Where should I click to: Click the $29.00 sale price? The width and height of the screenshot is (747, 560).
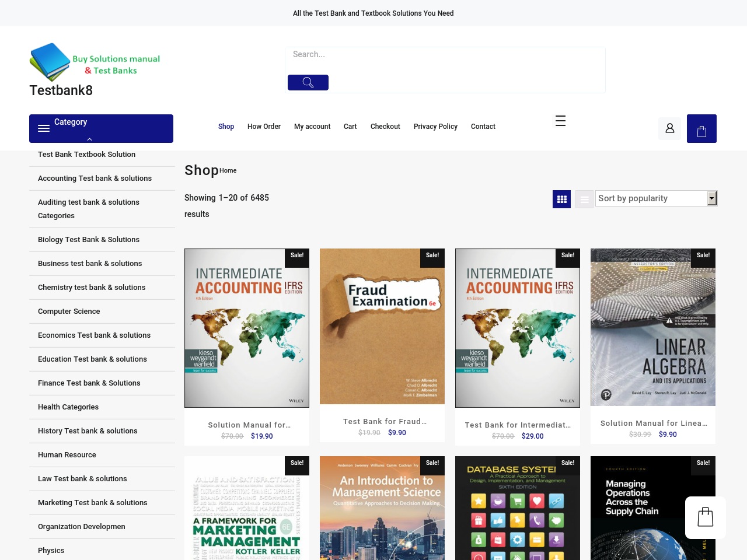[x=533, y=436]
